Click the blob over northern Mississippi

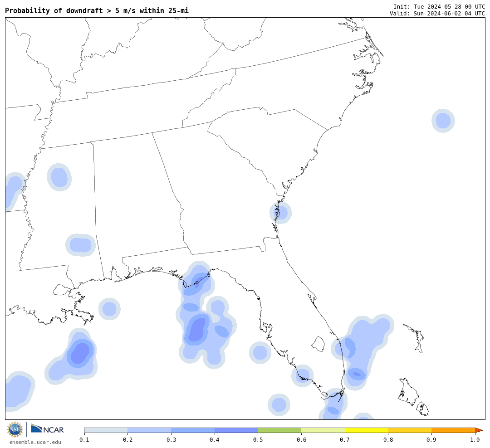[x=59, y=177]
